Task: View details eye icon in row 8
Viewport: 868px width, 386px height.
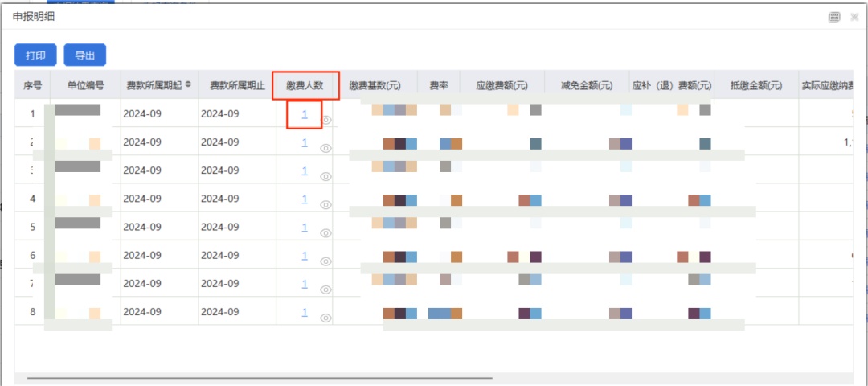Action: point(326,318)
